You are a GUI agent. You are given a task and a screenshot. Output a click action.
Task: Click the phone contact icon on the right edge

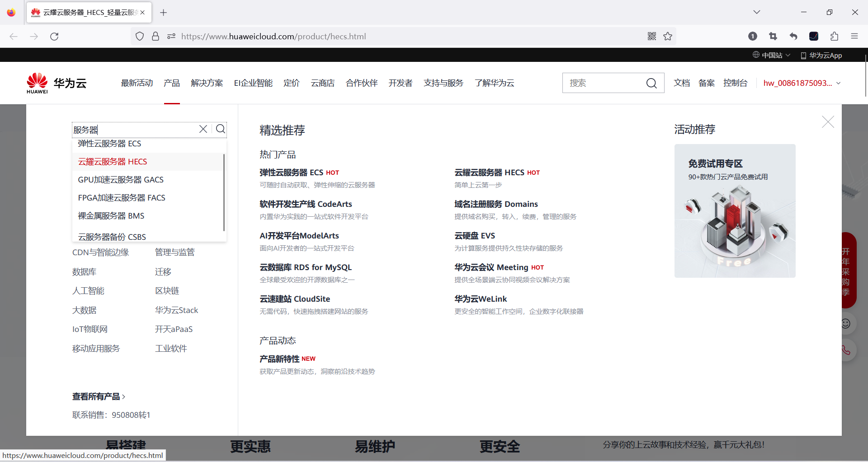[x=846, y=350]
